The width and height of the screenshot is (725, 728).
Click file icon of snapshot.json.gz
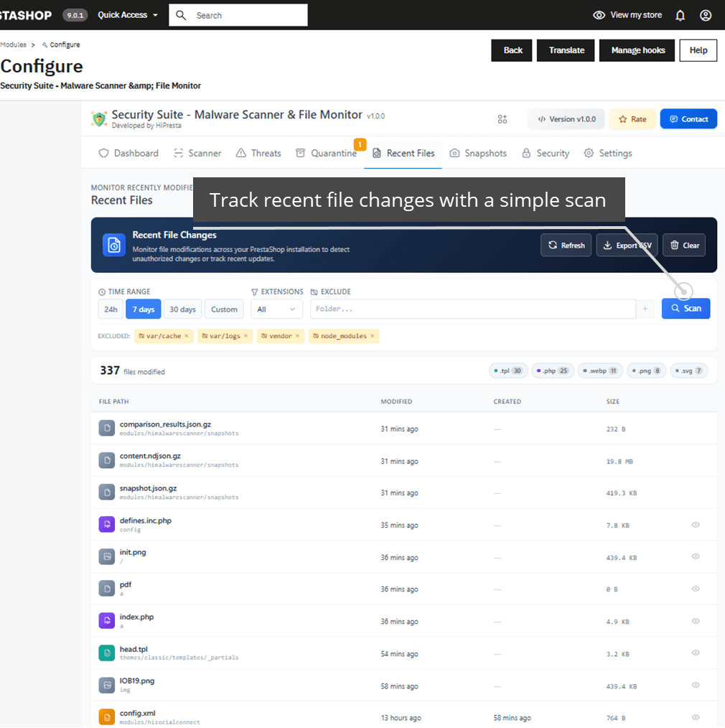pos(107,492)
